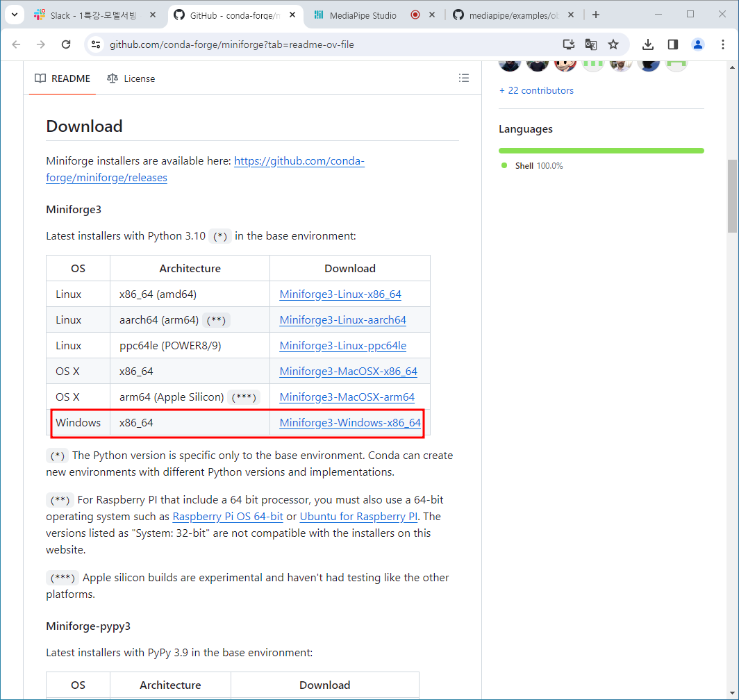The height and width of the screenshot is (700, 739).
Task: Click the 'x86_64 (amd64)' table cell
Action: tap(190, 294)
